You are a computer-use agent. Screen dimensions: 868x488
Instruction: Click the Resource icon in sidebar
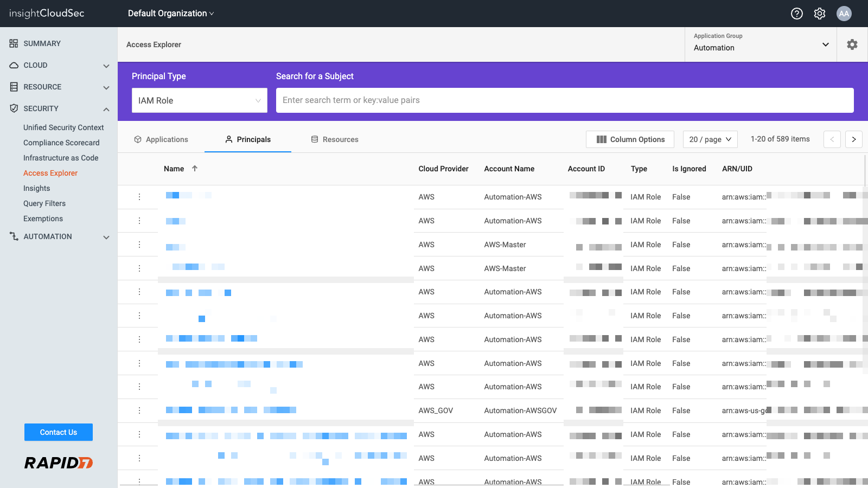click(x=14, y=87)
